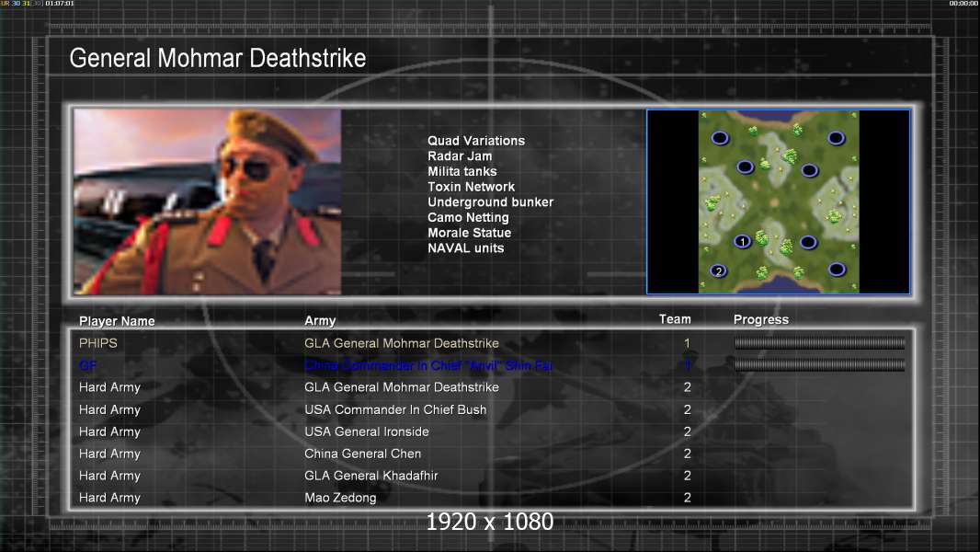Click the 'Camo Netting' feature line

(468, 217)
